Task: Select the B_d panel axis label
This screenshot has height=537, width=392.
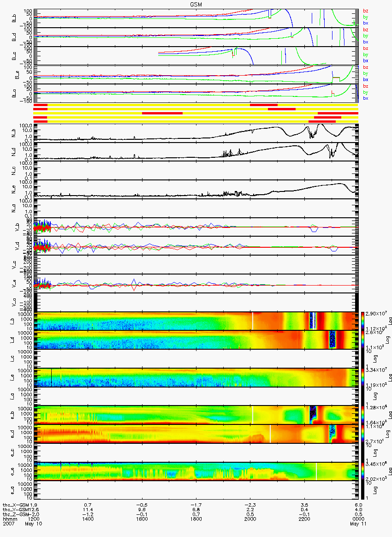Action: pyautogui.click(x=14, y=37)
